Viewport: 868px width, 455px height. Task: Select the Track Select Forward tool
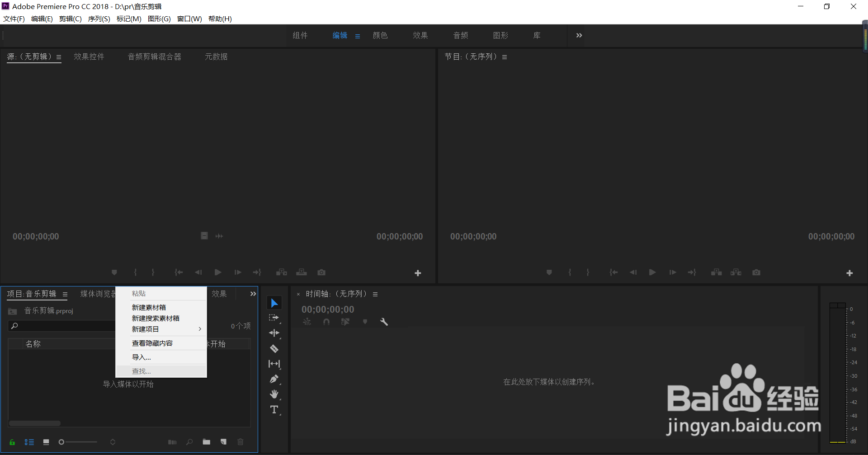(274, 318)
